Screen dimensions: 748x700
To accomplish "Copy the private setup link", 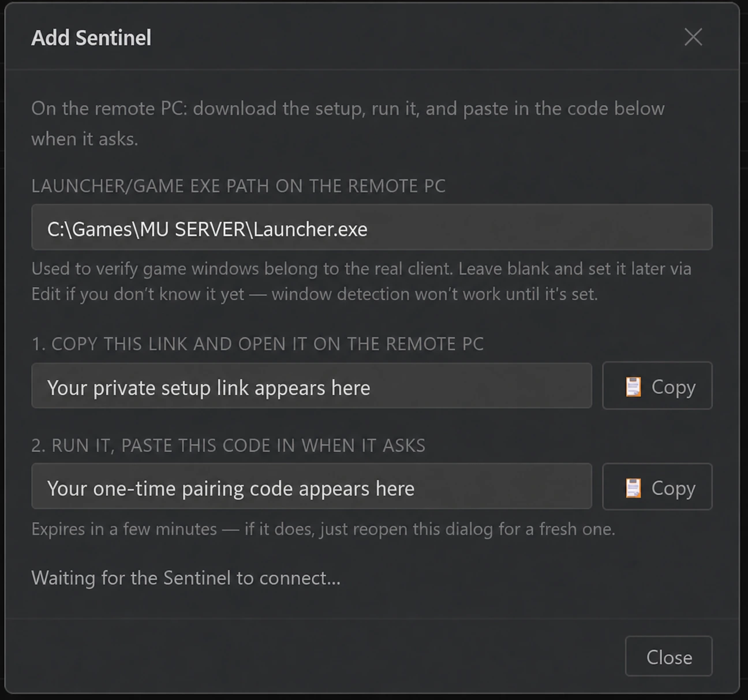I will (657, 385).
